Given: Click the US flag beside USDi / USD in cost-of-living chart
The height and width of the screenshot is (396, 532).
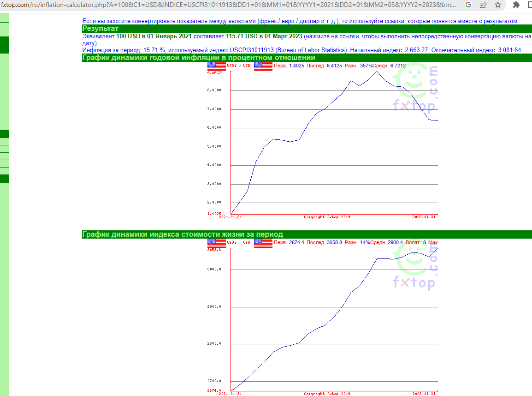Looking at the screenshot, I should click(x=217, y=243).
